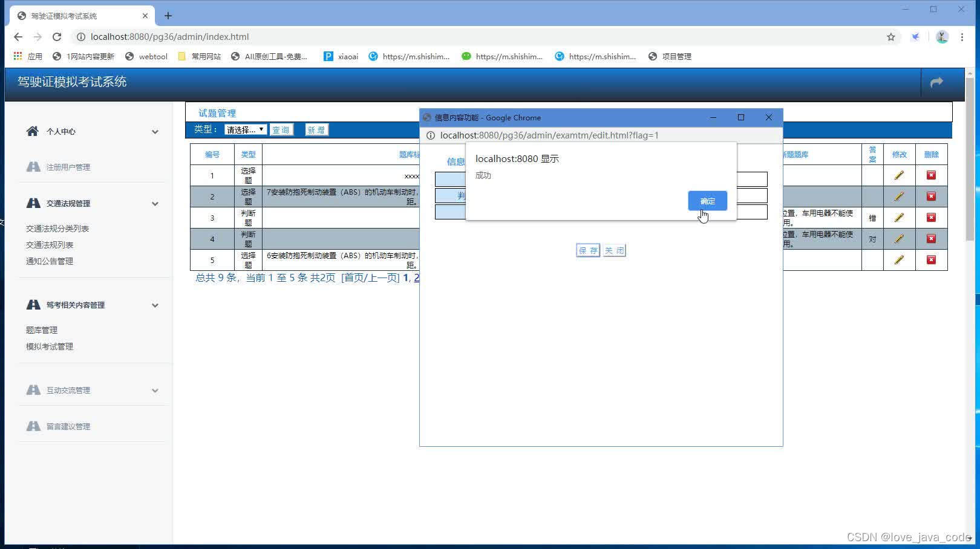Edit row 2 with pencil icon
This screenshot has height=549, width=980.
(899, 197)
